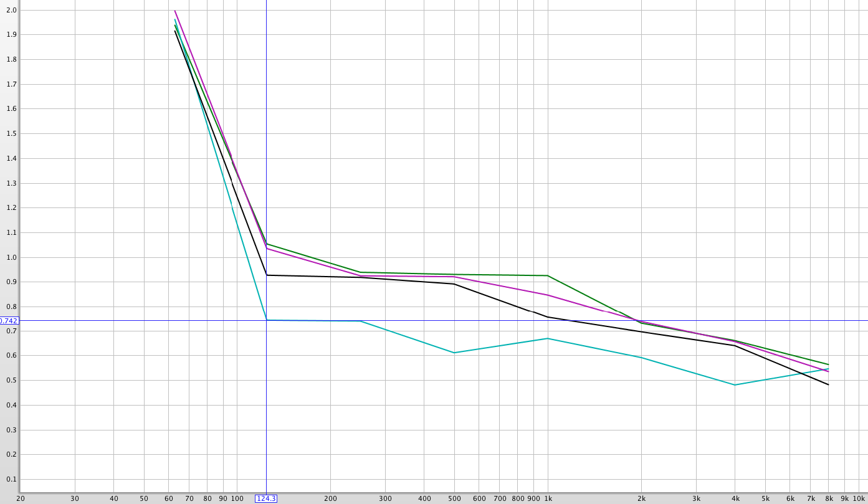Click where the vertical cursor crosses the blue line
Screen dimensions: 868x504
[266, 320]
